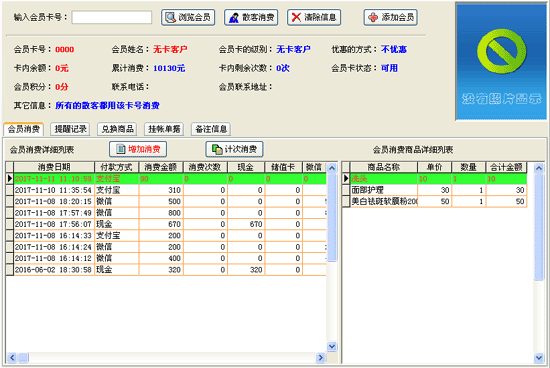The height and width of the screenshot is (368, 550).
Task: Click the consumption list up arrow
Action: click(x=331, y=168)
